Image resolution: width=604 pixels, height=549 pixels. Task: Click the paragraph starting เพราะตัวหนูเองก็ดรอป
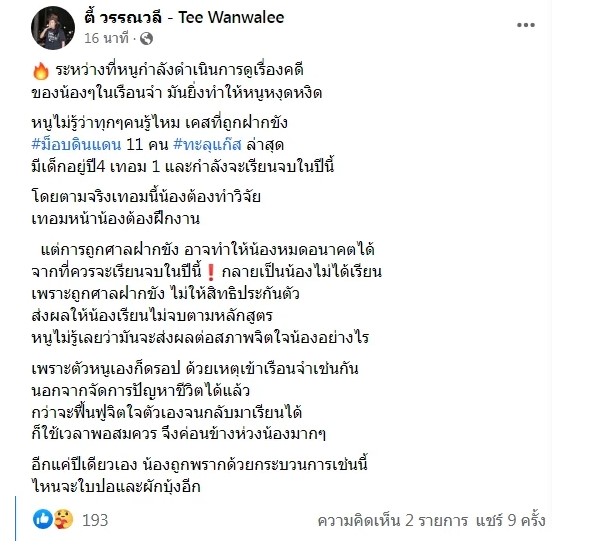(195, 401)
